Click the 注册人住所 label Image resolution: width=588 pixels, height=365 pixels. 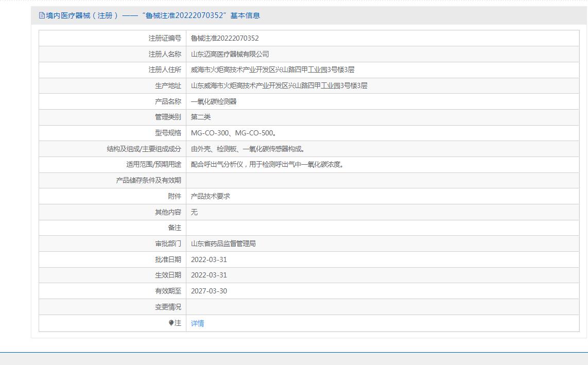165,70
